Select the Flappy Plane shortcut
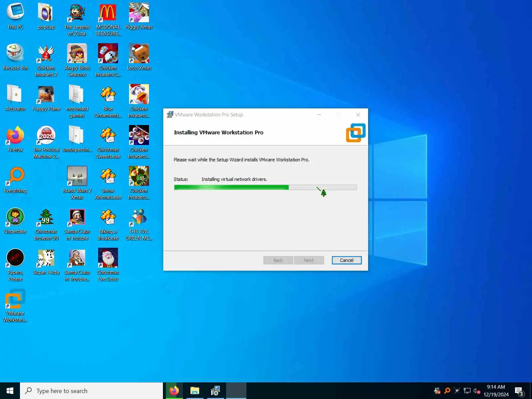The height and width of the screenshot is (399, 532). tap(46, 98)
